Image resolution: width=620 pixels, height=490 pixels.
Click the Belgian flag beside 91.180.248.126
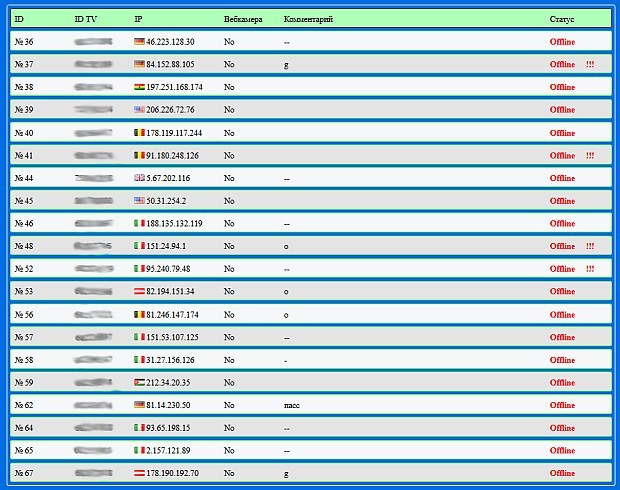tap(139, 155)
